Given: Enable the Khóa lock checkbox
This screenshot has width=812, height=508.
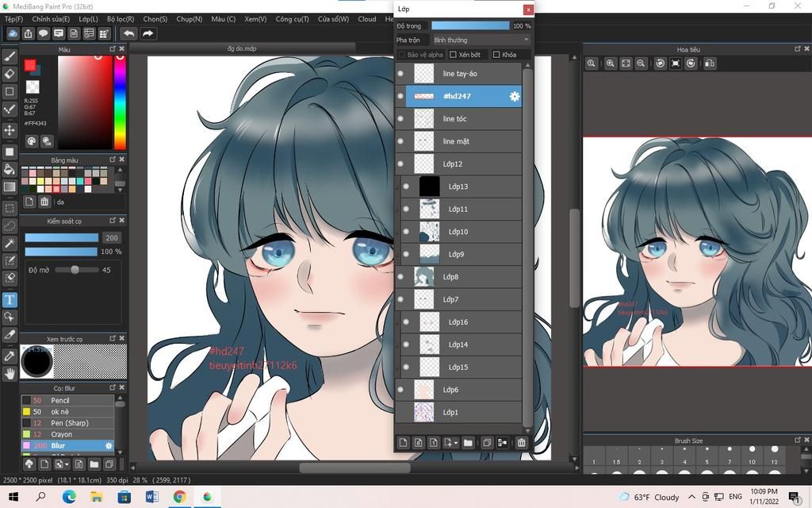Looking at the screenshot, I should click(x=496, y=55).
